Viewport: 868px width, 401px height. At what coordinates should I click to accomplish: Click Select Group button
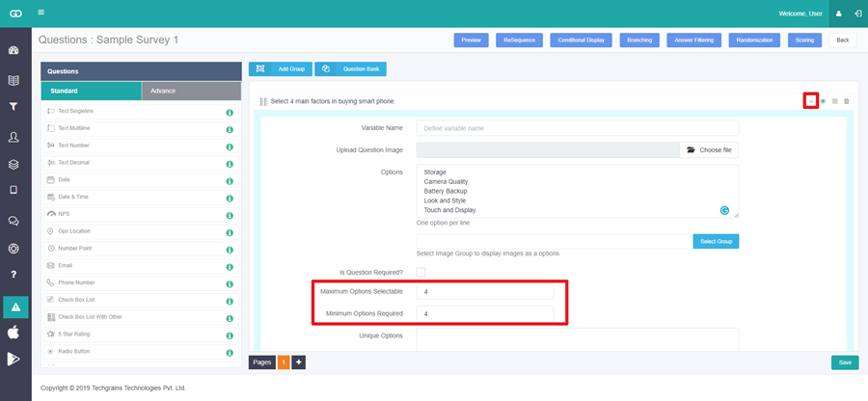point(716,242)
